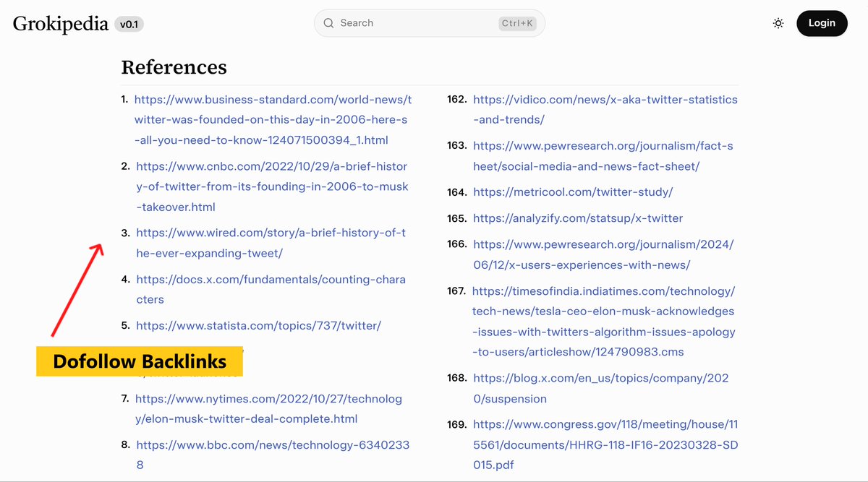Click the v0.1 version badge
The image size is (868, 482).
coord(130,24)
